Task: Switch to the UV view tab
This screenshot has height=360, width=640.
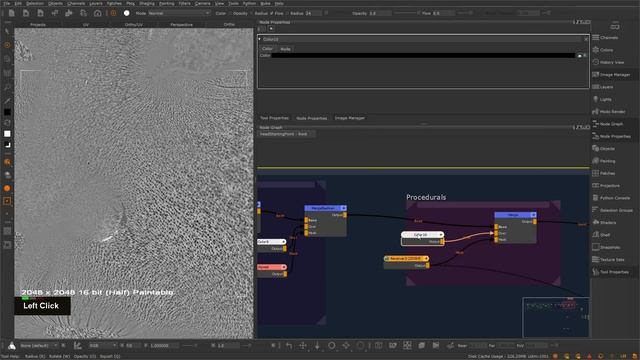Action: (86, 24)
